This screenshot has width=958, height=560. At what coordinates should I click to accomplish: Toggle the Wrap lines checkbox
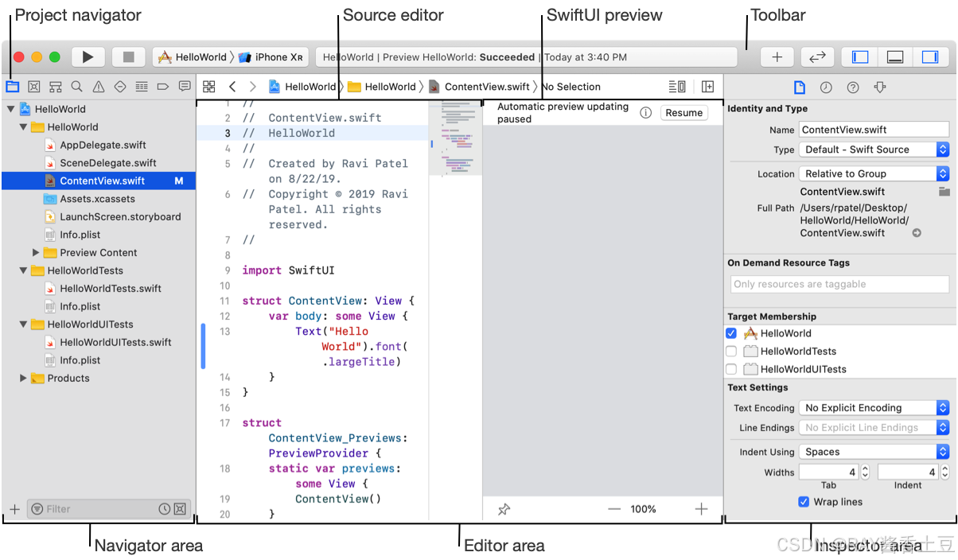[x=804, y=502]
